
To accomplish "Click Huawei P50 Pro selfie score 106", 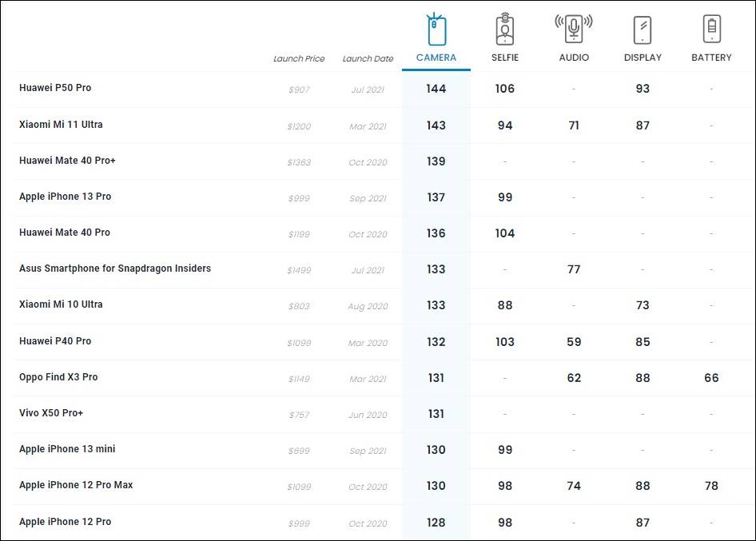I will [x=505, y=89].
